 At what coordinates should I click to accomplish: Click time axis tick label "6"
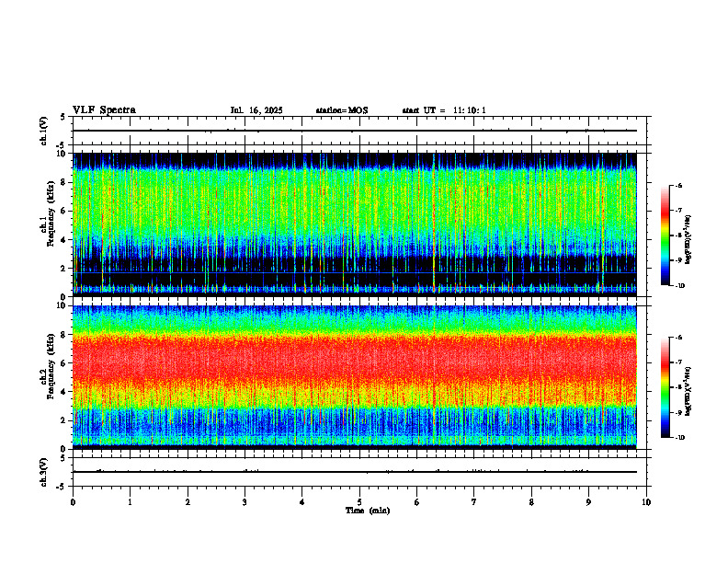click(417, 502)
